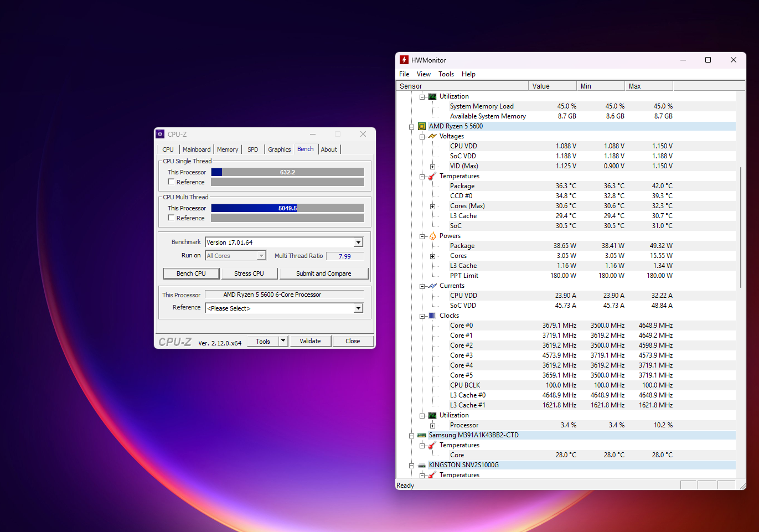This screenshot has height=532, width=759.
Task: Open the File menu in HWMonitor
Action: point(404,74)
